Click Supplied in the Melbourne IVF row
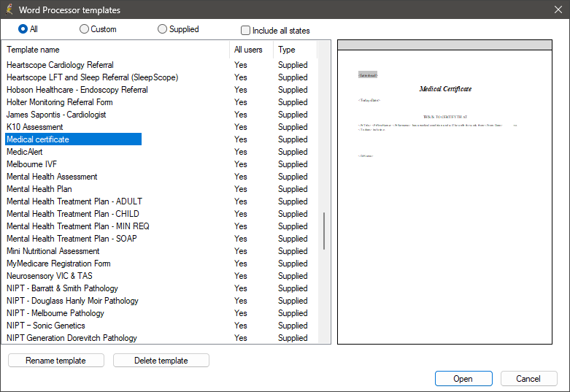Viewport: 570px width, 392px height. pyautogui.click(x=293, y=164)
